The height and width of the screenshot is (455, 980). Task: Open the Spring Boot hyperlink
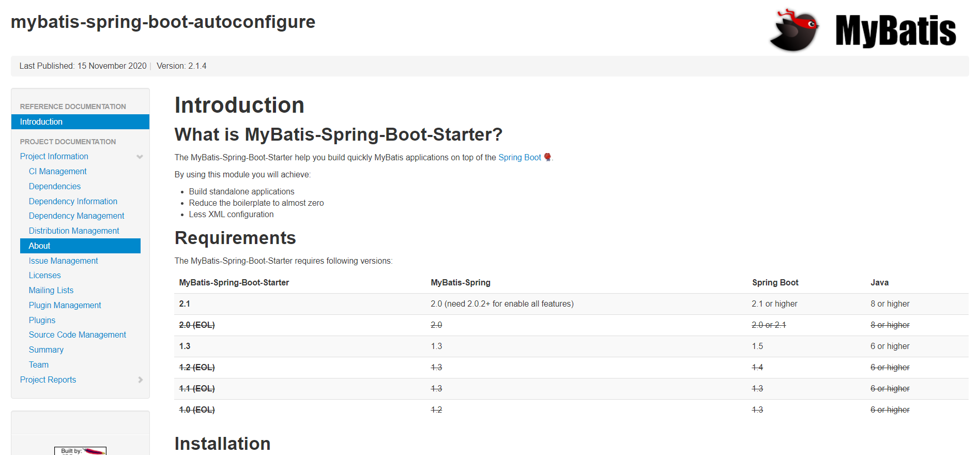519,157
